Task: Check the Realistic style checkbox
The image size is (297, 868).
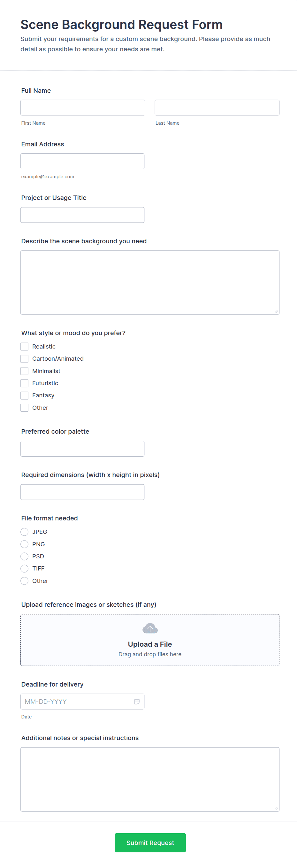Action: point(24,346)
